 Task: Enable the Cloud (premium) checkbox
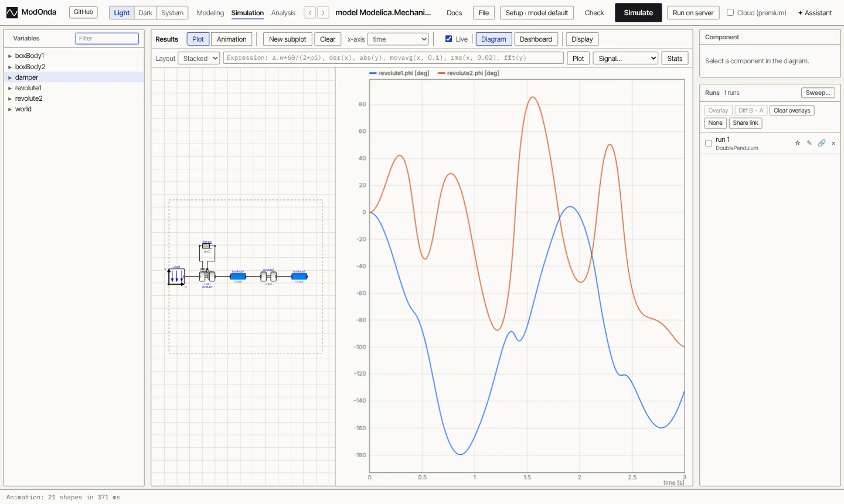pos(730,12)
